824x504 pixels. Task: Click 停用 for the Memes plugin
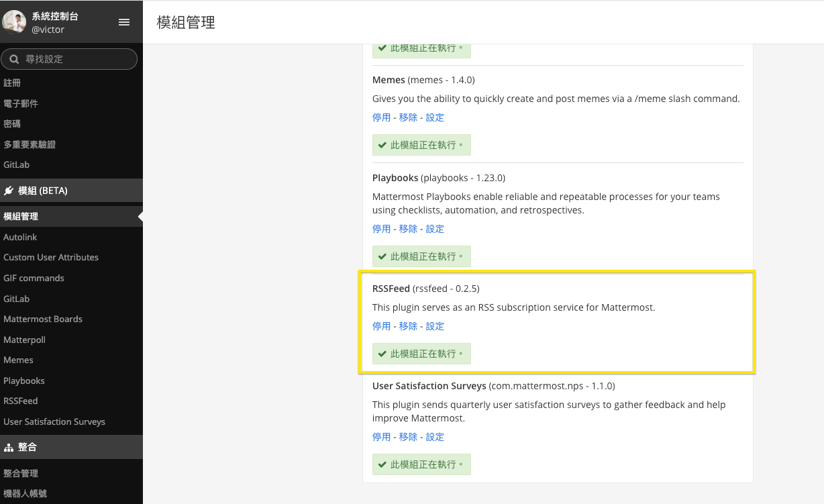381,117
